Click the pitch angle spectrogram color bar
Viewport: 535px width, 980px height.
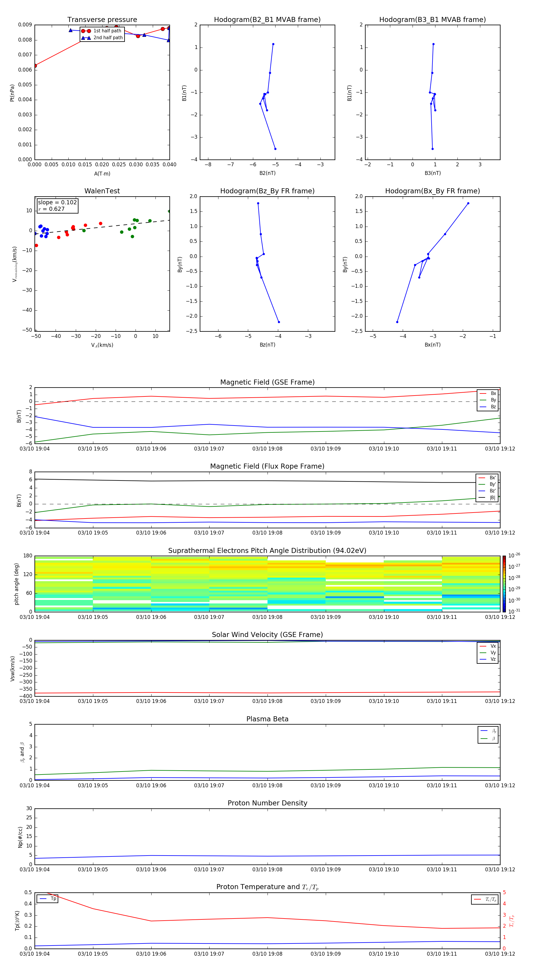pyautogui.click(x=504, y=584)
